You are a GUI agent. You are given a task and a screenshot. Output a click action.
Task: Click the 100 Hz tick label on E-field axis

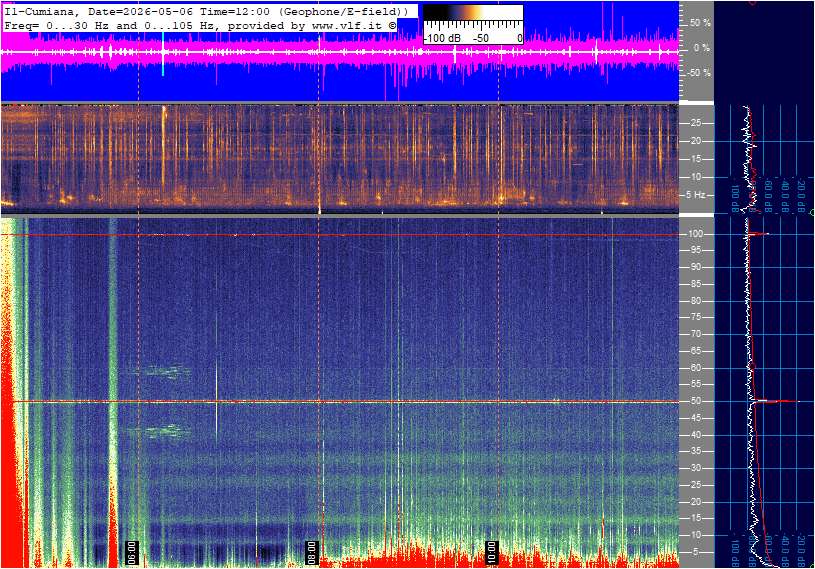(695, 234)
